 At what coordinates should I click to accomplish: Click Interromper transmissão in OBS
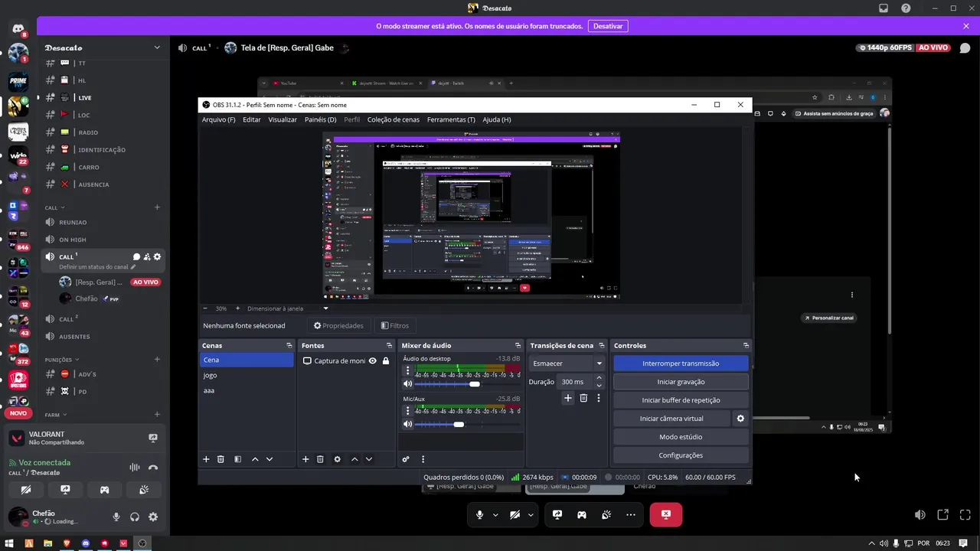coord(681,364)
